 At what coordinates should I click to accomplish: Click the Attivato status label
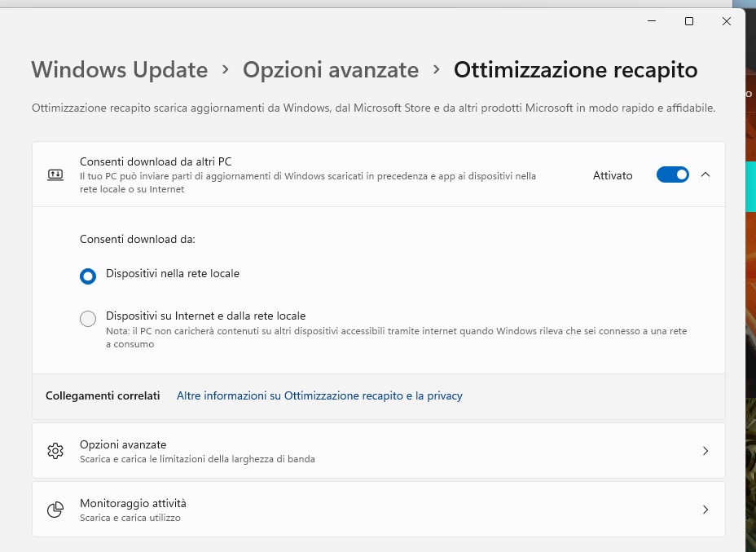613,175
